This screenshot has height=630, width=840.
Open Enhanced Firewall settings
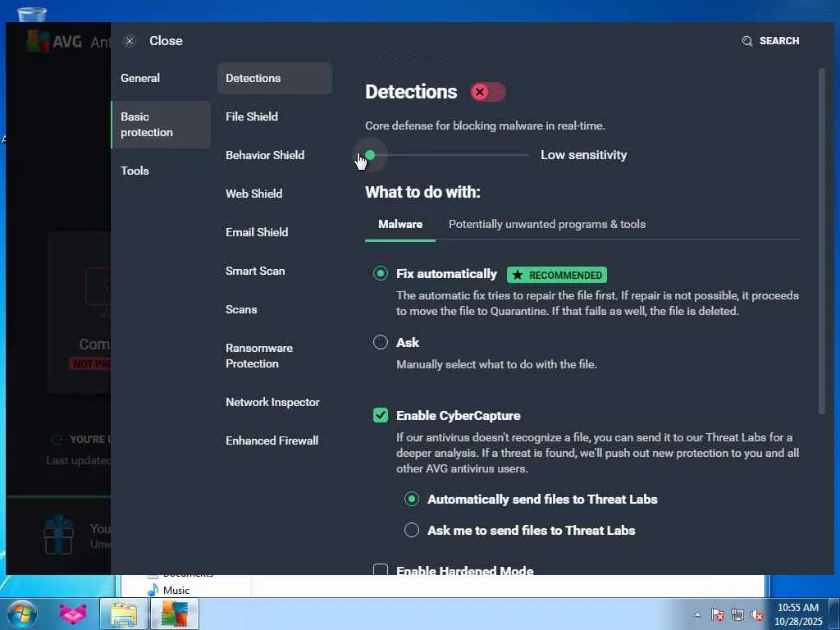[x=272, y=441]
